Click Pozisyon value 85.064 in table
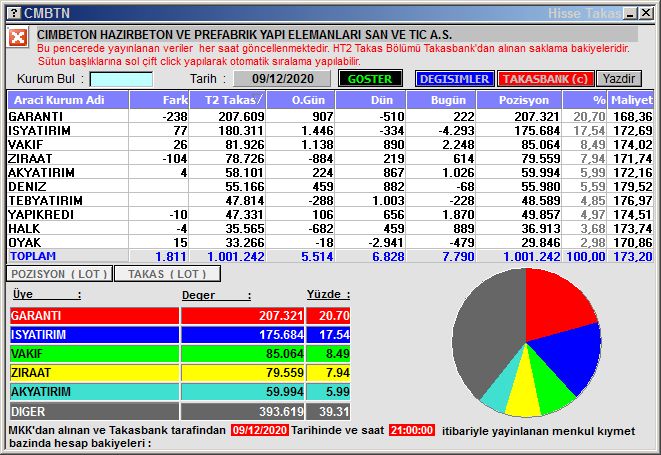Image resolution: width=661 pixels, height=455 pixels. 540,144
